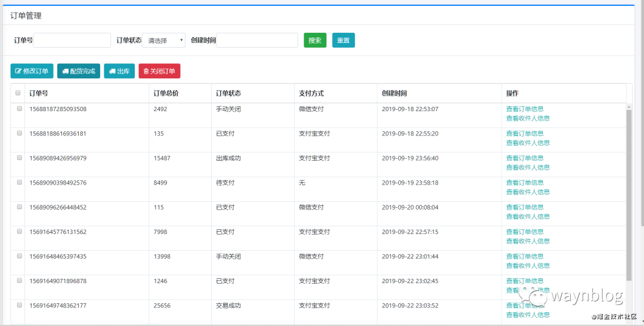Click the 订单总价 column header

[x=166, y=93]
